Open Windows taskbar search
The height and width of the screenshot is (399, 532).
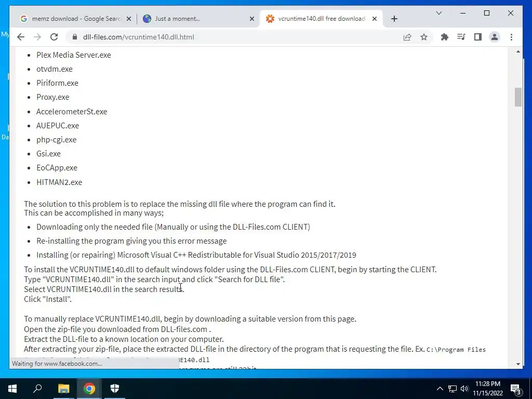pos(37,389)
